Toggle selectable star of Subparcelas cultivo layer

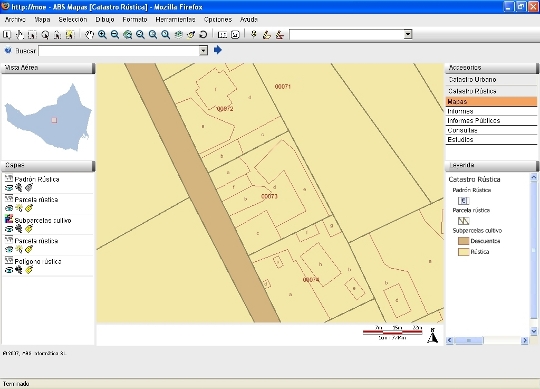click(19, 229)
